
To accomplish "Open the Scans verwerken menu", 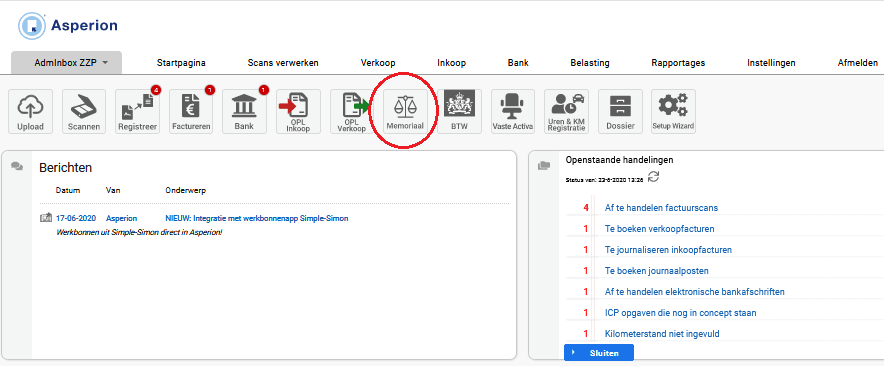I will [x=283, y=63].
